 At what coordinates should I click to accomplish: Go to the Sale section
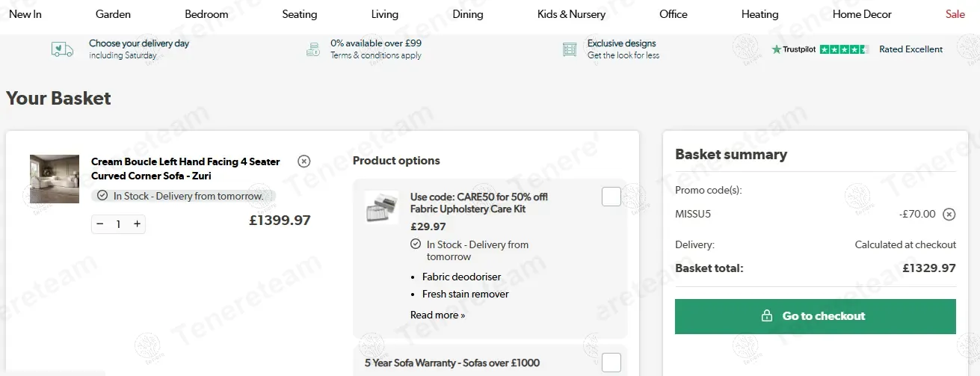pos(955,14)
